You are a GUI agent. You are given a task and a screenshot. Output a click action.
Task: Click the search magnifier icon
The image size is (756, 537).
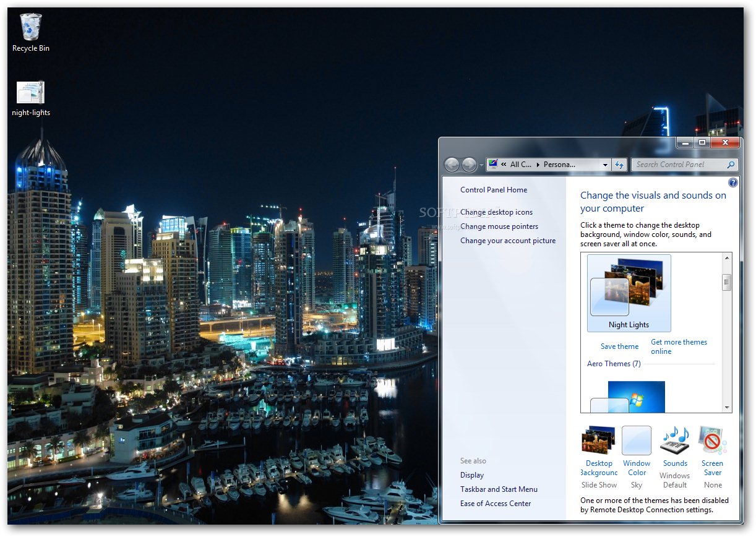point(731,165)
